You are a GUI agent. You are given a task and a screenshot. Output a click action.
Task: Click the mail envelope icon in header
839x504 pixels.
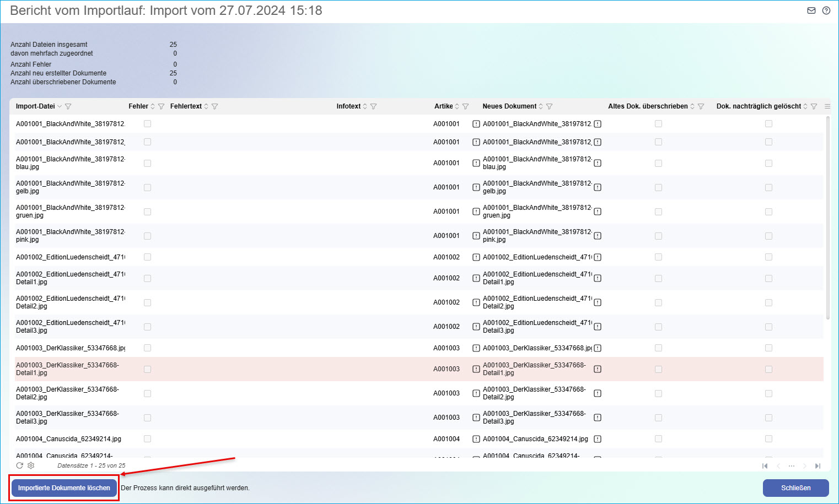[x=811, y=10]
